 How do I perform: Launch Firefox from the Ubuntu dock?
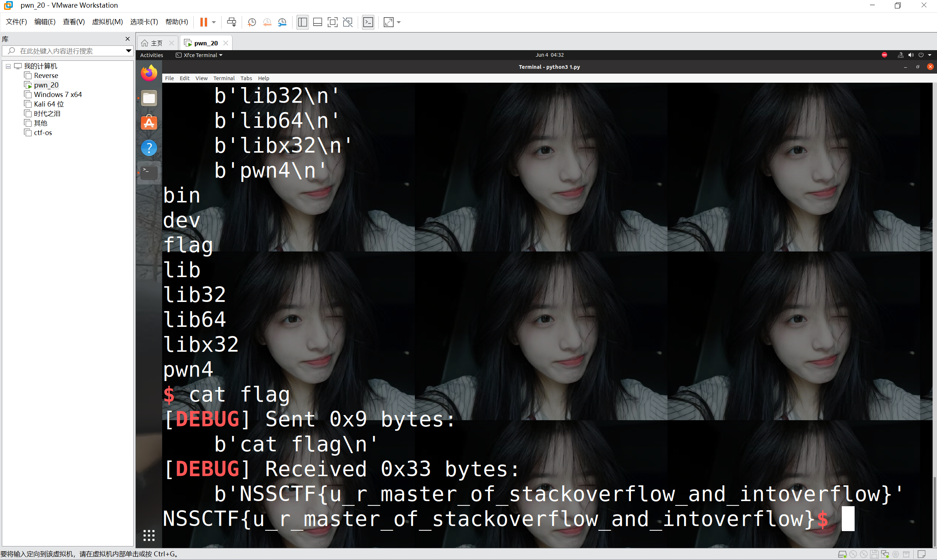point(149,73)
